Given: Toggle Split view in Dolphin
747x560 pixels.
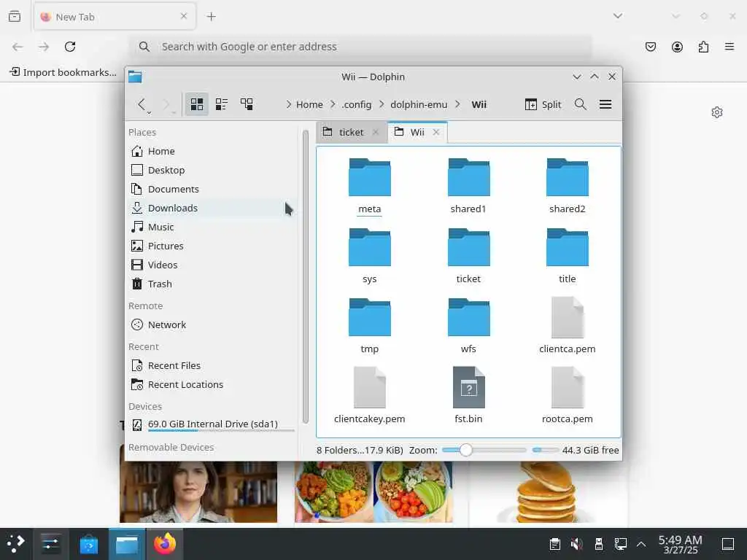Looking at the screenshot, I should (x=543, y=104).
